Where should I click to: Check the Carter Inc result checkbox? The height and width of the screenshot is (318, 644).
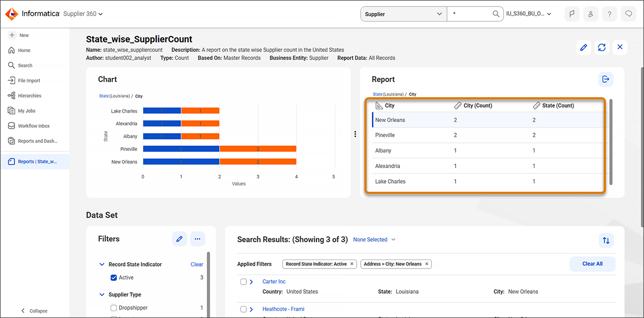point(244,281)
